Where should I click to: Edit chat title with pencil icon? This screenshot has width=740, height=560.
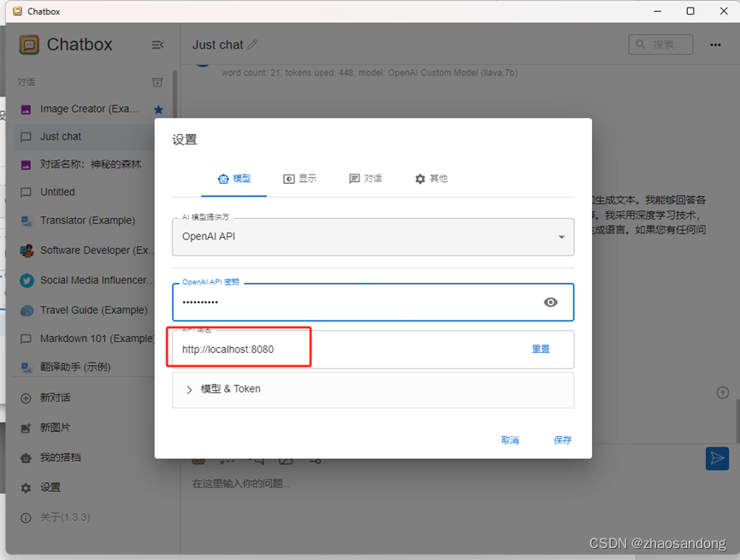click(x=252, y=44)
